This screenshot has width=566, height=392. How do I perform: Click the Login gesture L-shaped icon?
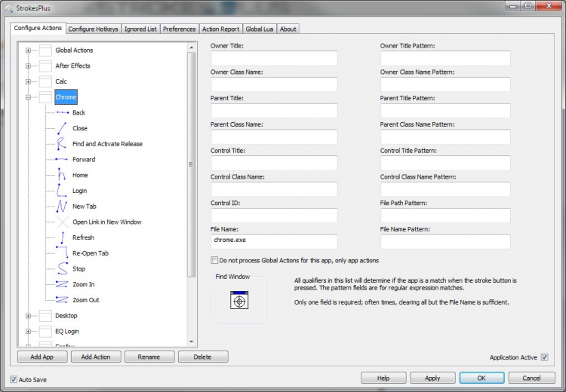pos(61,191)
